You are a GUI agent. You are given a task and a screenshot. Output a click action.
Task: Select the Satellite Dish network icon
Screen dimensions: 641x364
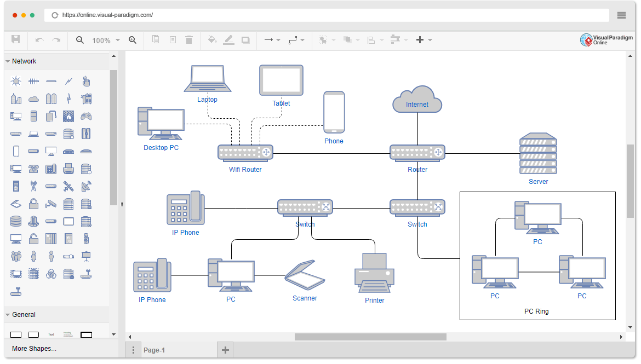pos(86,186)
